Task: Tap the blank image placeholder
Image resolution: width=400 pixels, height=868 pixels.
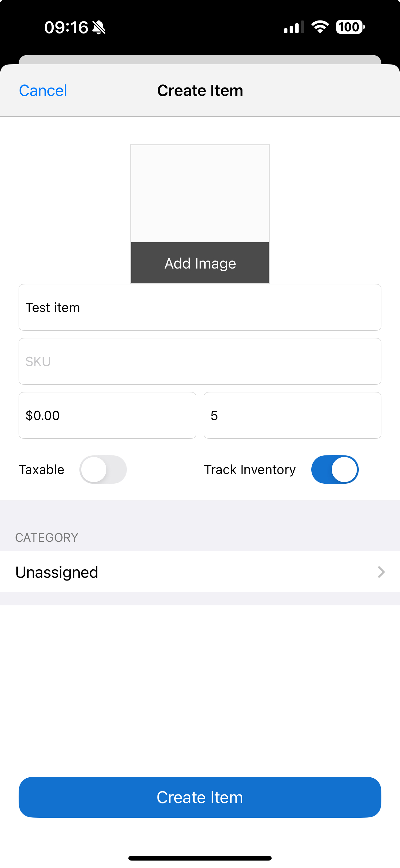Action: click(x=200, y=193)
